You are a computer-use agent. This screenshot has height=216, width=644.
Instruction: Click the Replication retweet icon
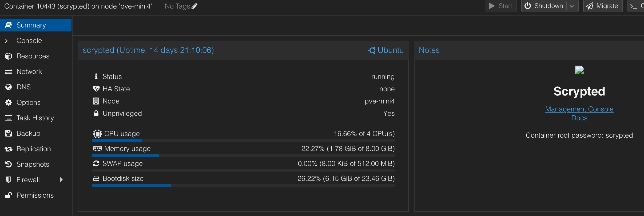9,149
